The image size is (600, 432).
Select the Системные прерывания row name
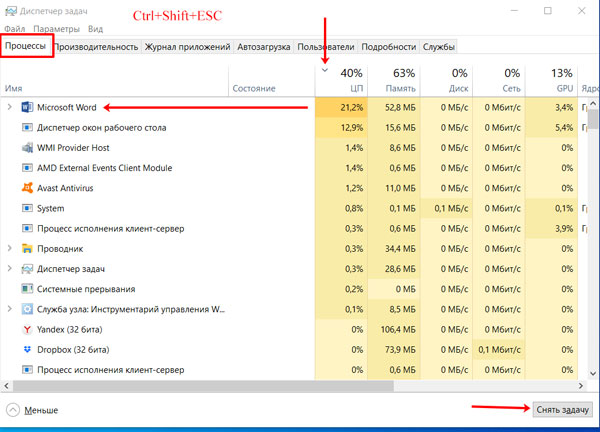click(86, 289)
